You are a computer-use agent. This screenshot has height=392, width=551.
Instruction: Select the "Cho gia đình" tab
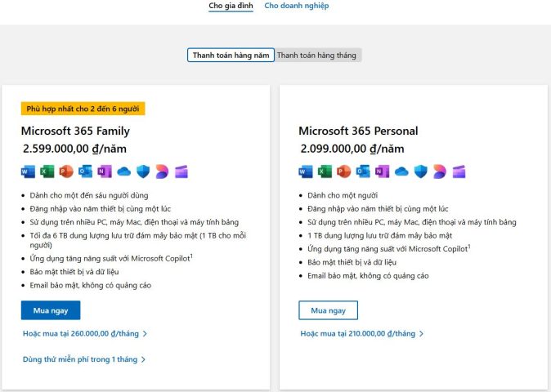[x=231, y=7]
